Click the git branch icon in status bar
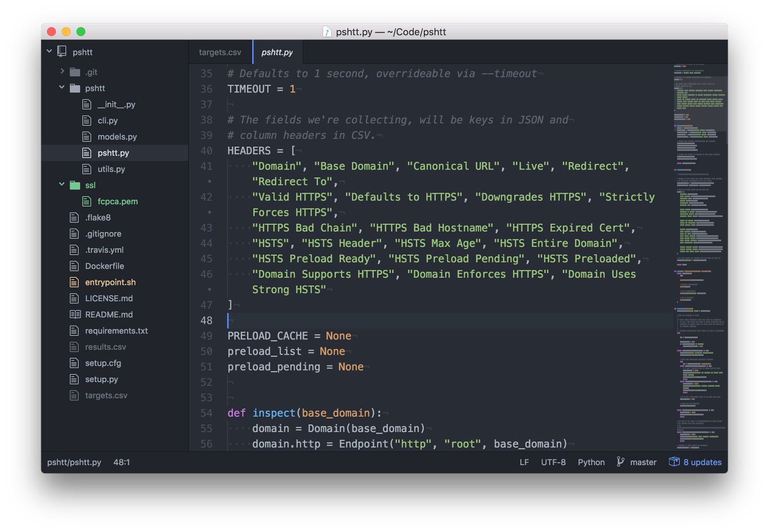769x532 pixels. coord(620,462)
